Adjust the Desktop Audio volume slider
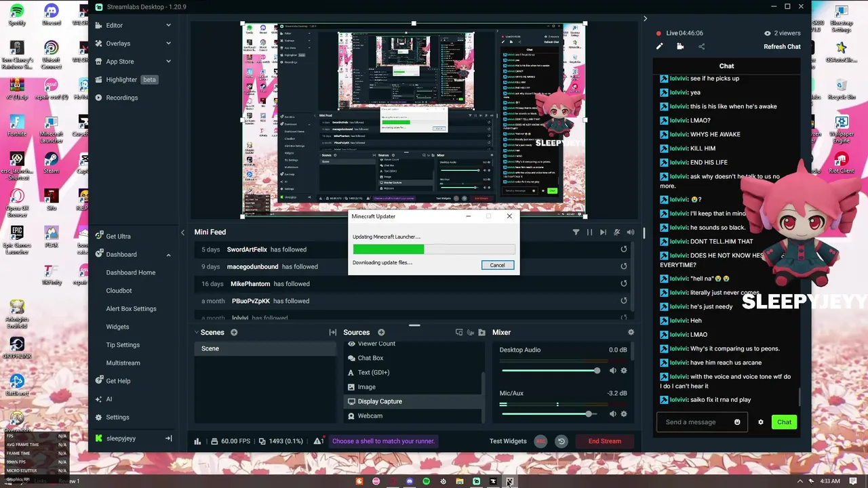The height and width of the screenshot is (488, 868). [x=551, y=371]
